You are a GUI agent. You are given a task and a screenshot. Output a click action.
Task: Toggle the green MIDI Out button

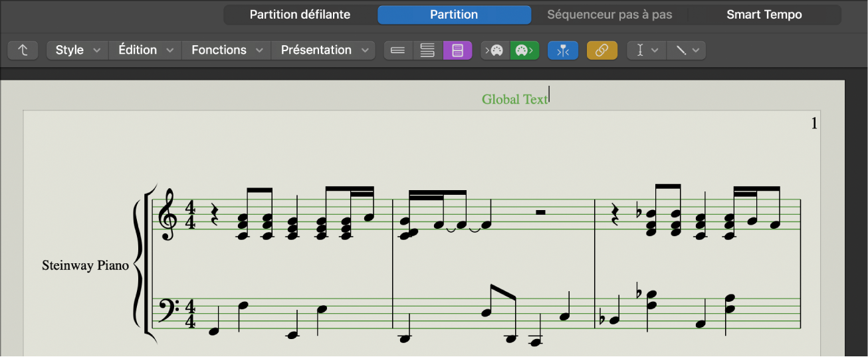pos(524,51)
